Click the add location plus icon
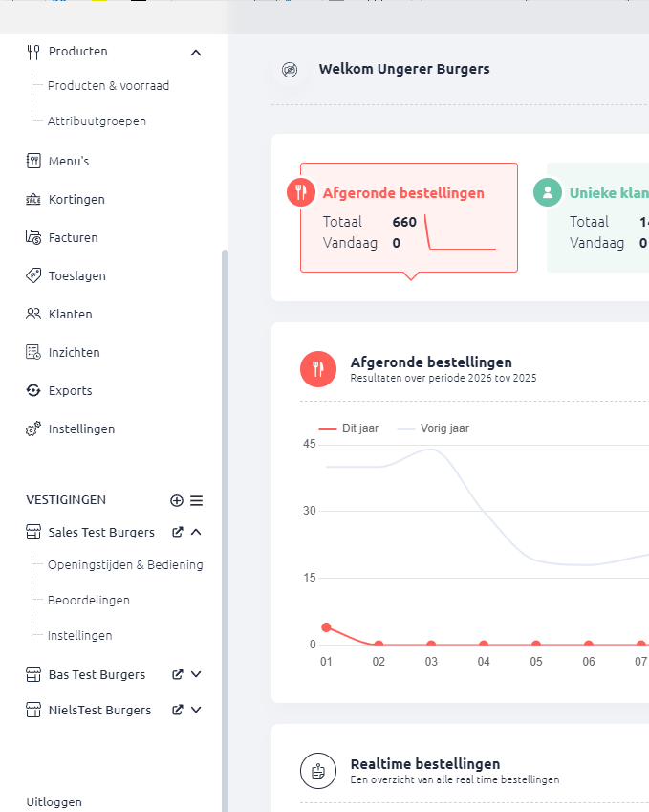649x812 pixels. [177, 500]
